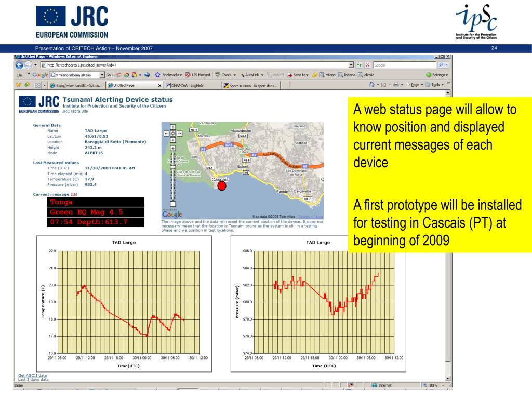This screenshot has height=399, width=532.
Task: Open the recent pages dropdown beside Forward
Action: click(x=35, y=65)
